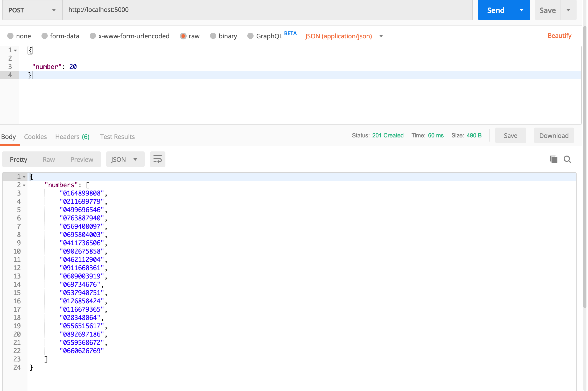Select the binary body radio button
The width and height of the screenshot is (588, 391).
pos(213,36)
